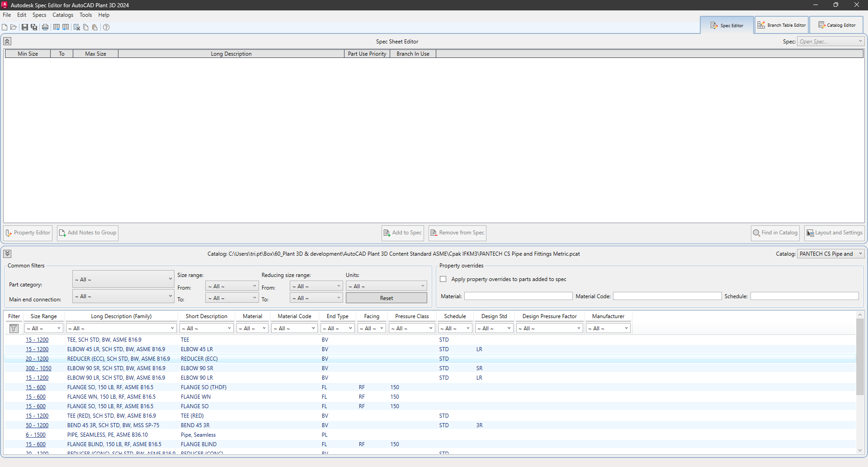
Task: Click the funnel Filter icon
Action: 14,329
